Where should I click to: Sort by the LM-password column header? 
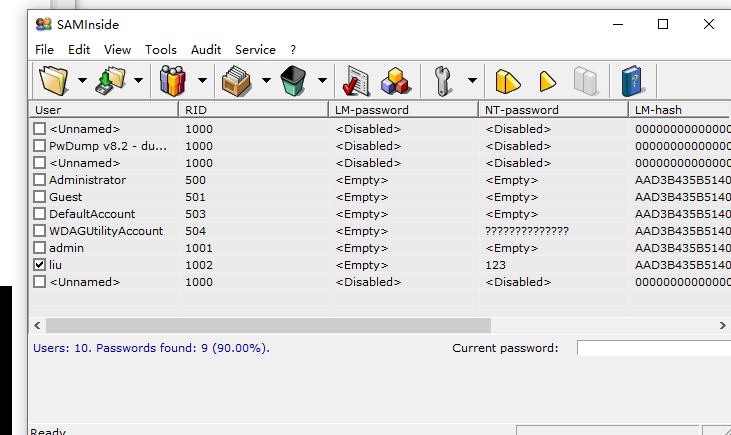click(404, 110)
